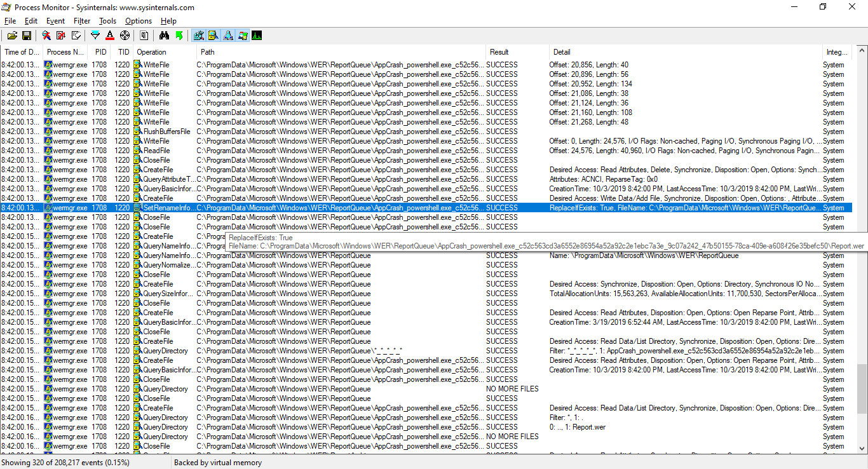This screenshot has height=469, width=868.
Task: Select the ReadFile operation row
Action: pyautogui.click(x=426, y=151)
